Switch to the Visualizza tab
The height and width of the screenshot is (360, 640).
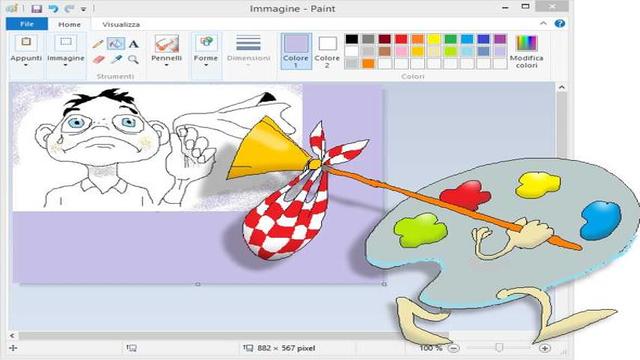121,24
